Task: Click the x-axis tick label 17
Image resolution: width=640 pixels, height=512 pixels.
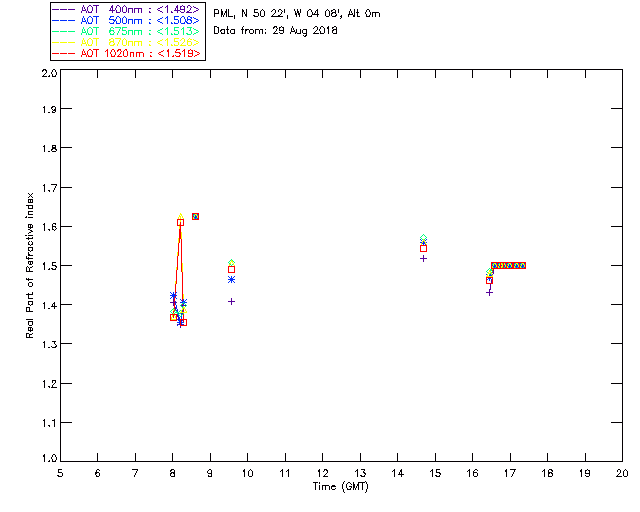Action: click(510, 473)
